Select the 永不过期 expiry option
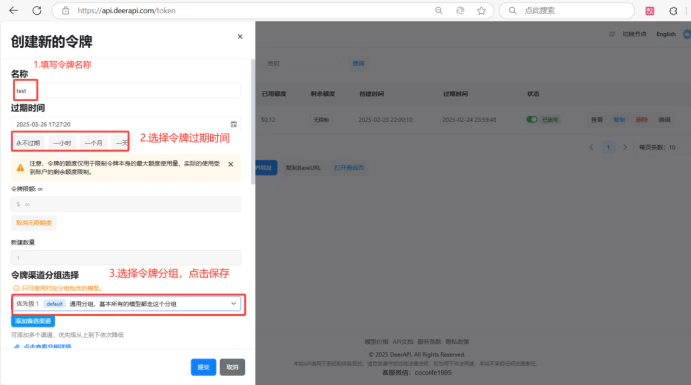This screenshot has width=691, height=385. 28,143
